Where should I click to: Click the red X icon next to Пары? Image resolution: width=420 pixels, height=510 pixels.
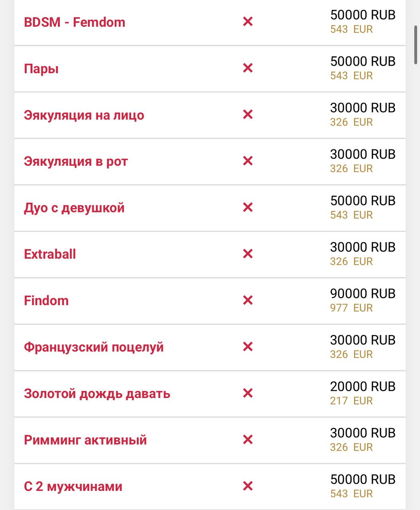point(248,68)
